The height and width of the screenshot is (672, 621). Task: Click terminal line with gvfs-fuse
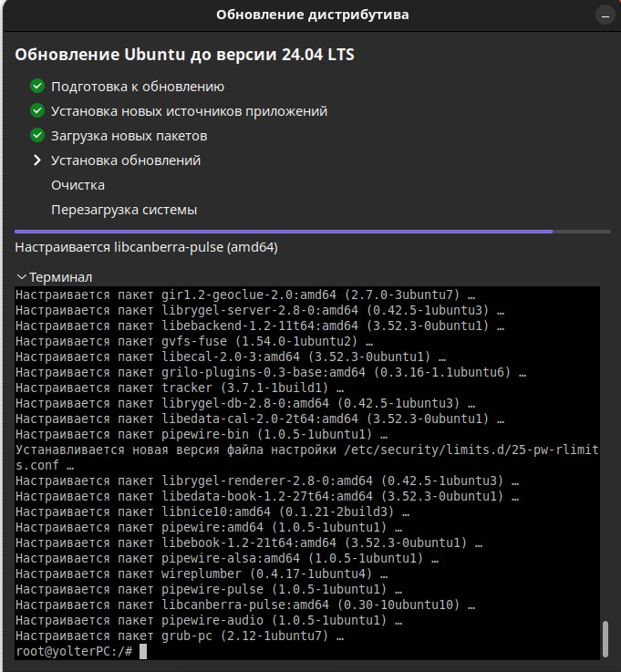point(194,341)
